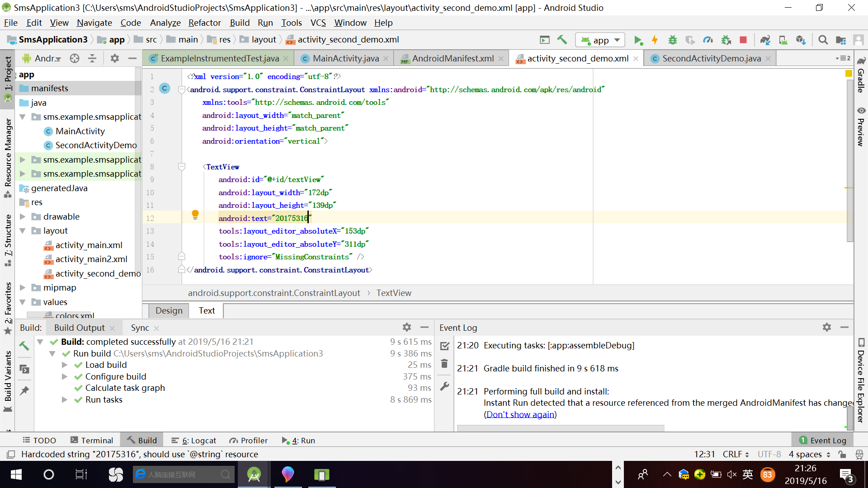Click Scroll from Source target icon
868x488 pixels.
(x=75, y=58)
